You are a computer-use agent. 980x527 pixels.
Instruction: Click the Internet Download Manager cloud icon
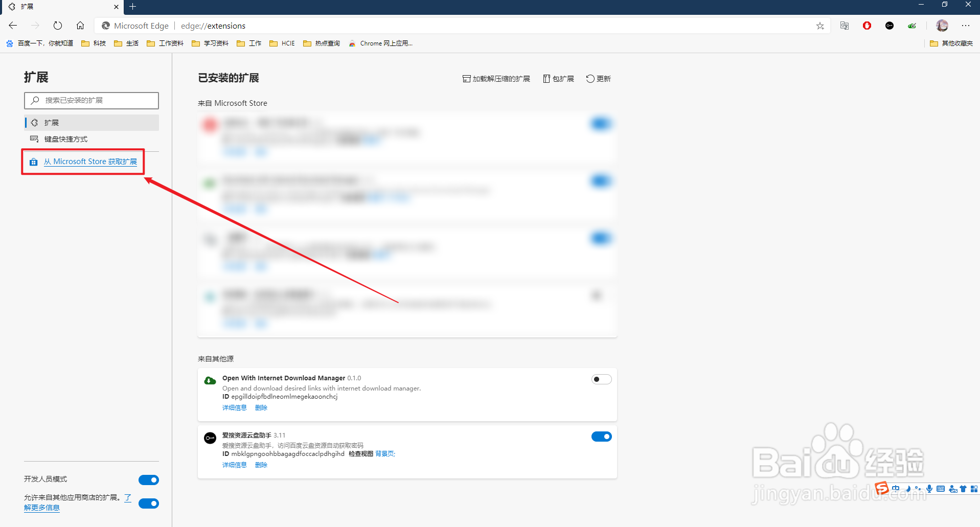point(210,380)
